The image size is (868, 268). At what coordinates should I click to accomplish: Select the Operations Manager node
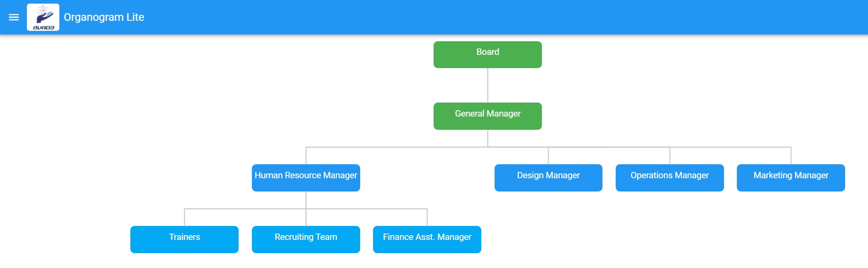tap(669, 177)
